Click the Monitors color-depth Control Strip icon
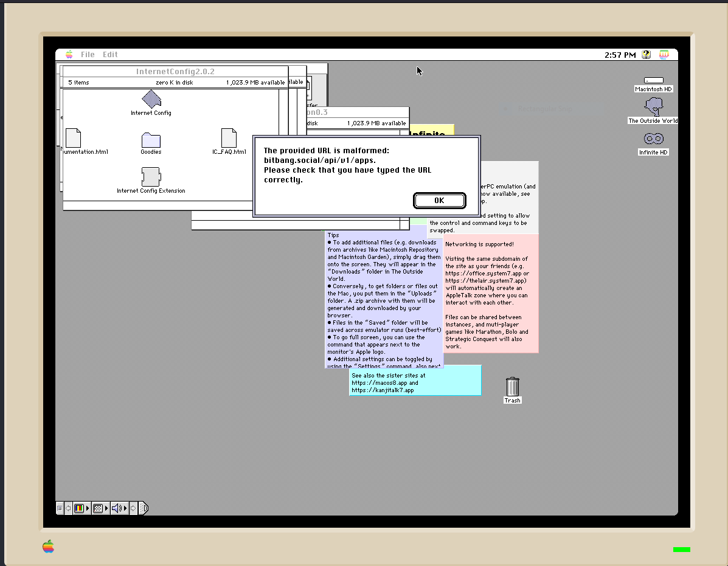 click(79, 508)
